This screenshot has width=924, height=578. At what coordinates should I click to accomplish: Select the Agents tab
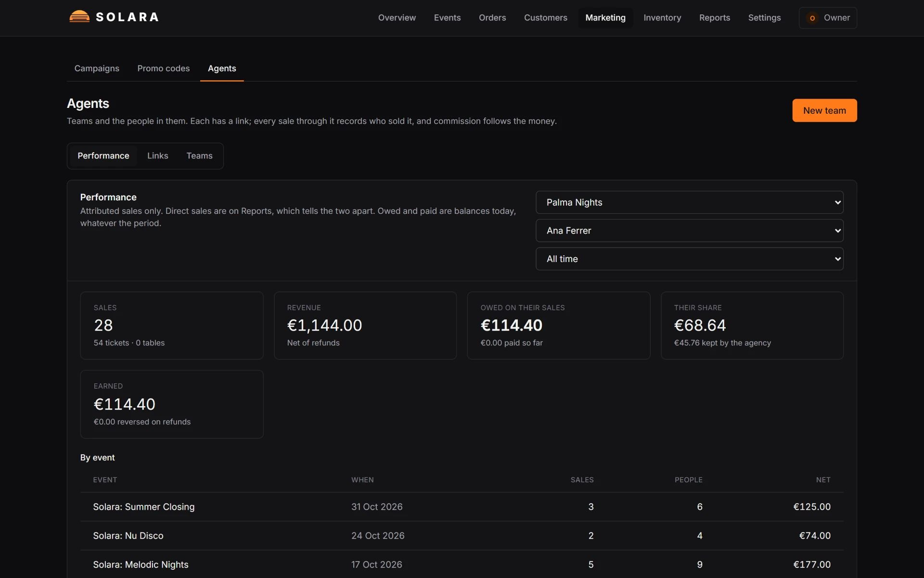(x=222, y=68)
